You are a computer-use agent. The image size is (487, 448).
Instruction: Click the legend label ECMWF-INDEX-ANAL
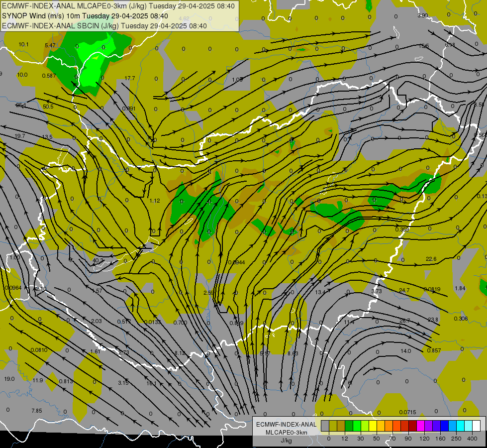tap(286, 425)
